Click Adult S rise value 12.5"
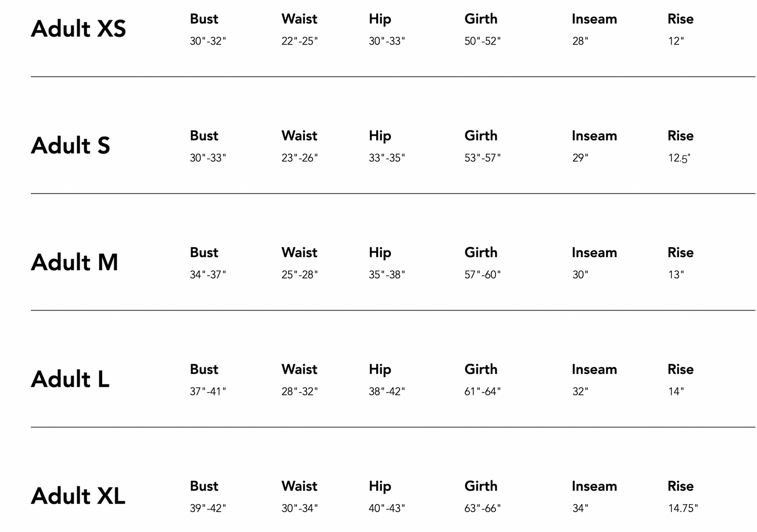Screen dimensions: 757x532 tap(679, 158)
